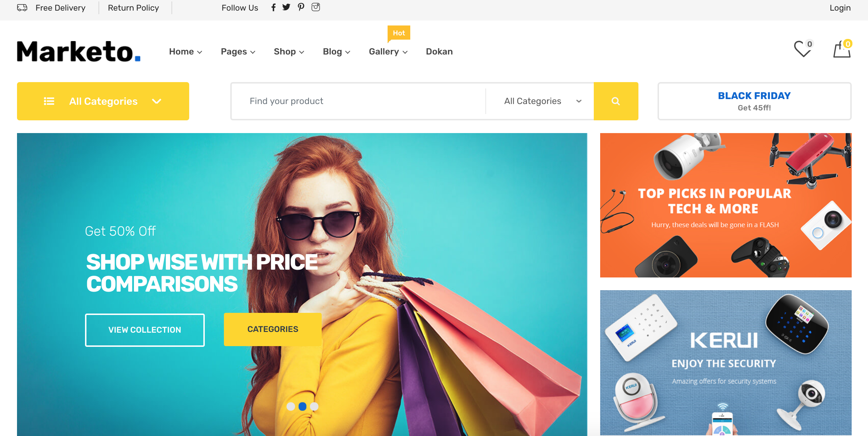
Task: Click the View Collection button
Action: point(145,329)
